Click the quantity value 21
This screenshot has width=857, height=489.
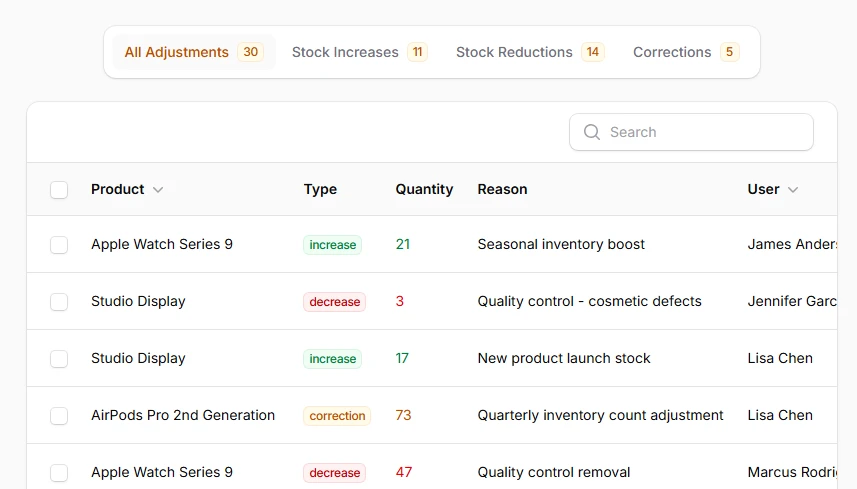[x=403, y=244]
